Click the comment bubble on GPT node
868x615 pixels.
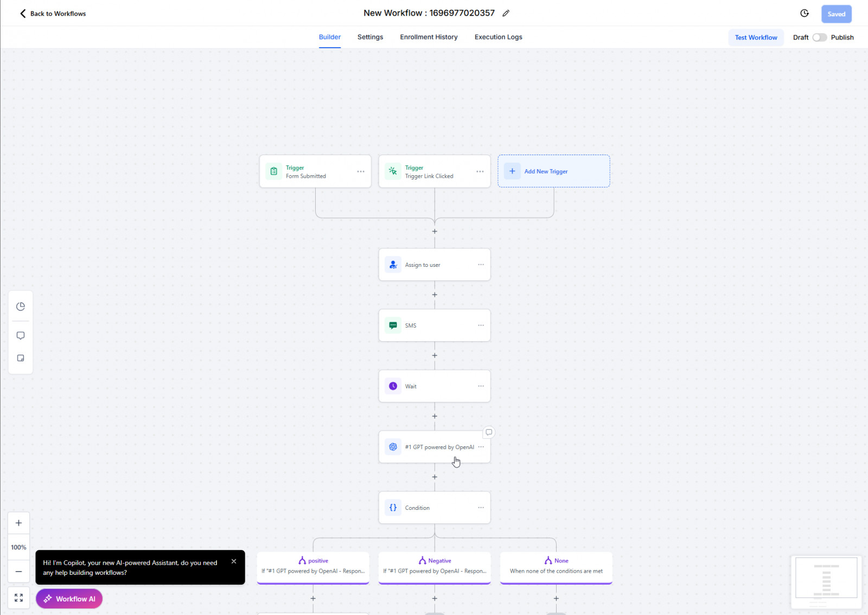click(489, 432)
